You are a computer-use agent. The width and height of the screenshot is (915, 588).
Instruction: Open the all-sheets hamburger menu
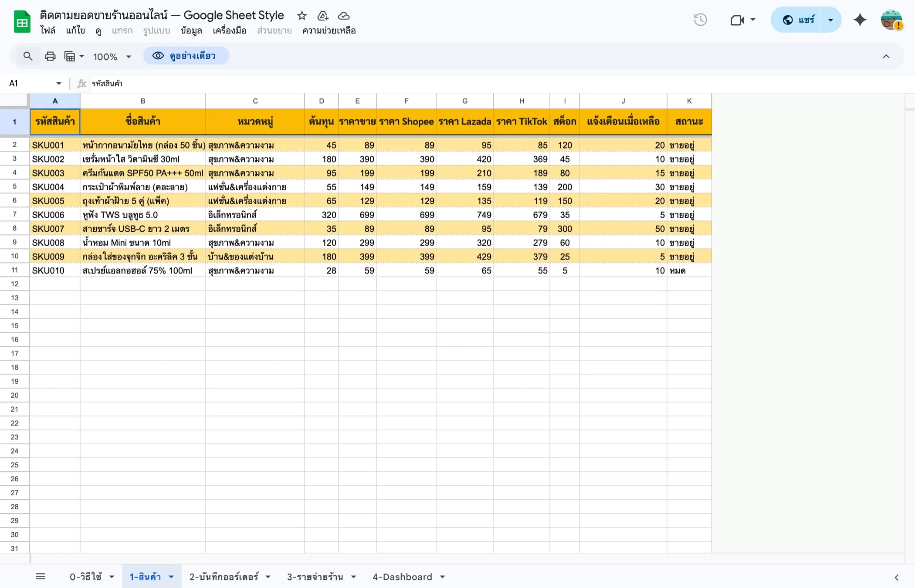[x=41, y=576]
